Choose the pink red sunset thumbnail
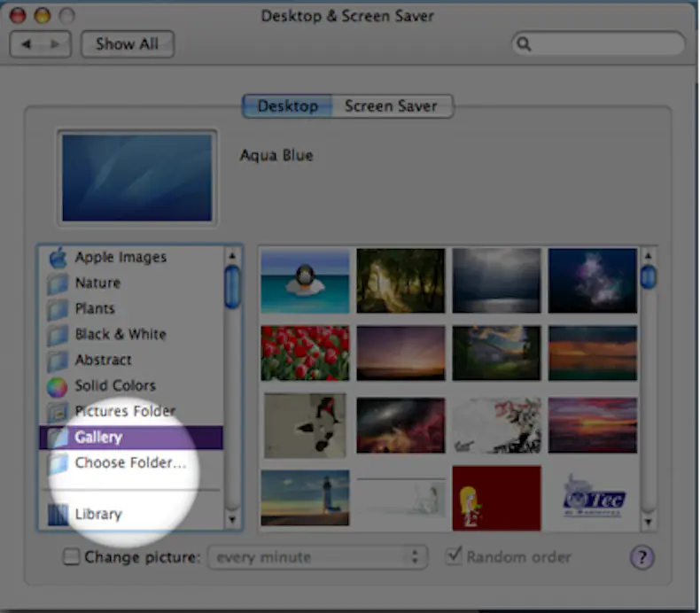 (x=593, y=425)
